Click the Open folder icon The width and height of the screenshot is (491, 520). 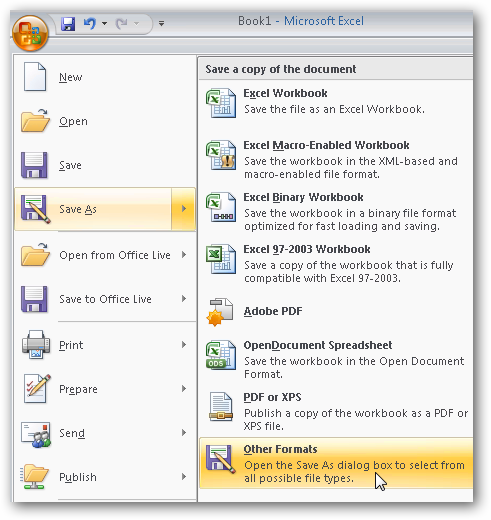coord(35,121)
